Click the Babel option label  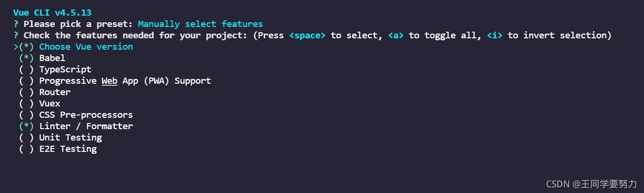coord(52,58)
